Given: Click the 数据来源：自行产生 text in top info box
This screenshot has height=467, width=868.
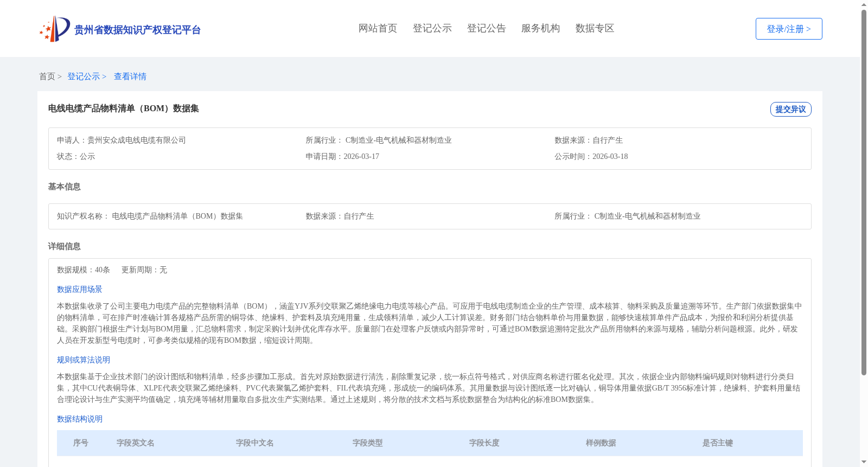Looking at the screenshot, I should pyautogui.click(x=589, y=140).
